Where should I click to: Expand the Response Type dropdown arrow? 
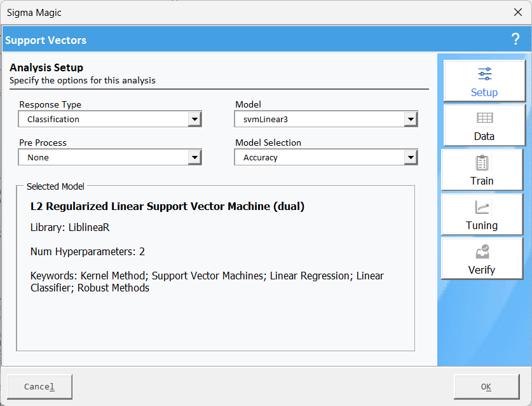(194, 119)
